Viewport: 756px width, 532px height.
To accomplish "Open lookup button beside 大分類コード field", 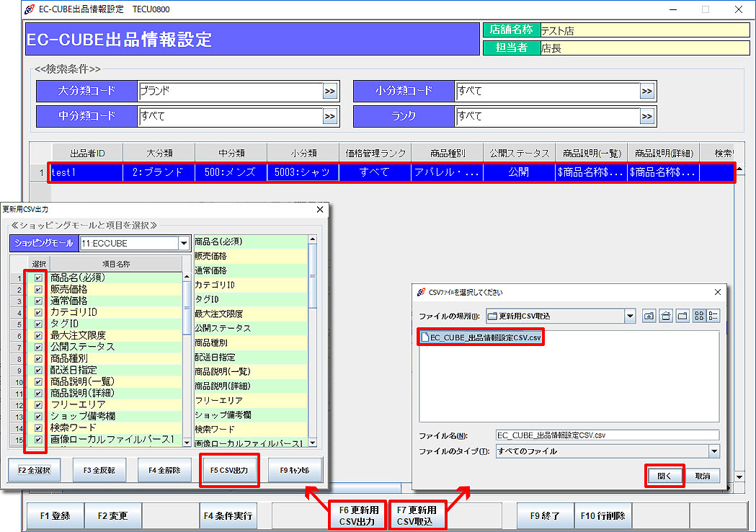I will click(330, 92).
